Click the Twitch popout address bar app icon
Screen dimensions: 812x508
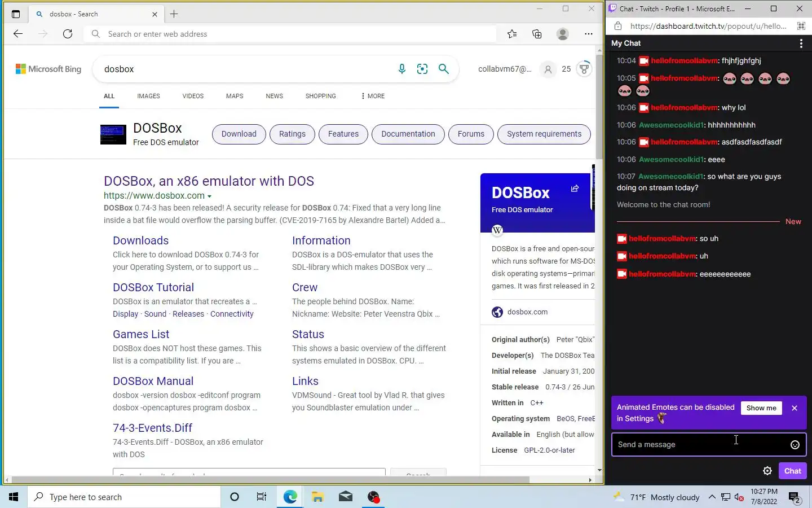(x=801, y=26)
